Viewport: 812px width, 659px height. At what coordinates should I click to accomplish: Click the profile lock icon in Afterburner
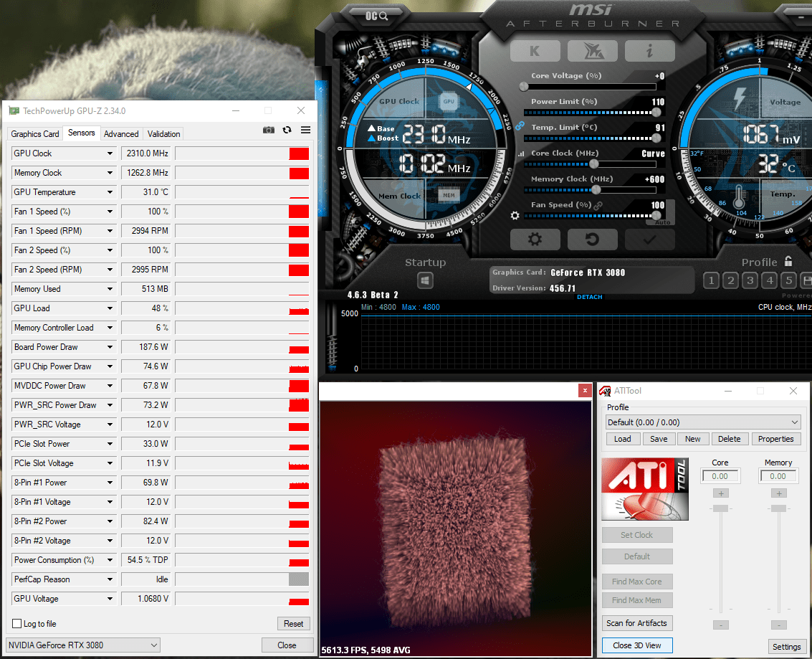tap(788, 261)
